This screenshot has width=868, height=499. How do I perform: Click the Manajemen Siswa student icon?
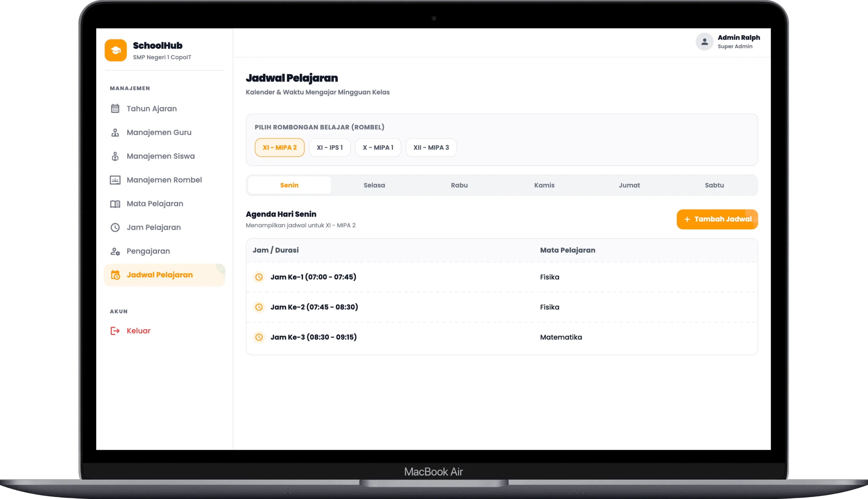115,156
